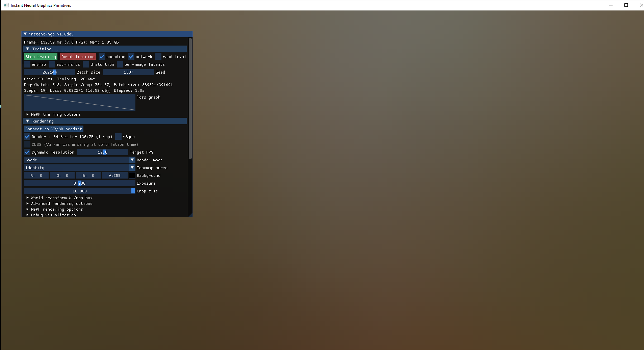Image resolution: width=644 pixels, height=350 pixels.
Task: Collapse the Training section header
Action: [x=28, y=49]
